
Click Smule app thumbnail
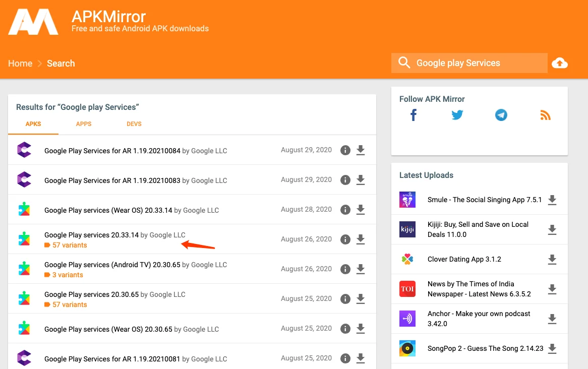click(407, 200)
